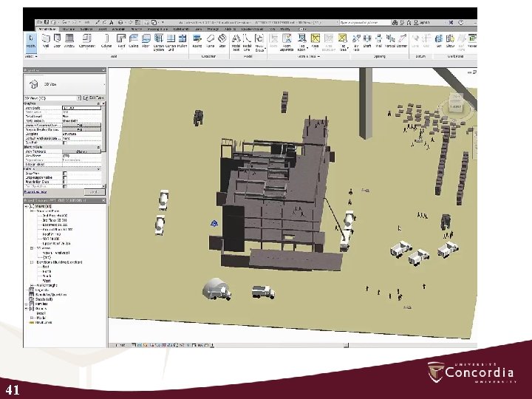Activate the Window tool

tap(69, 41)
